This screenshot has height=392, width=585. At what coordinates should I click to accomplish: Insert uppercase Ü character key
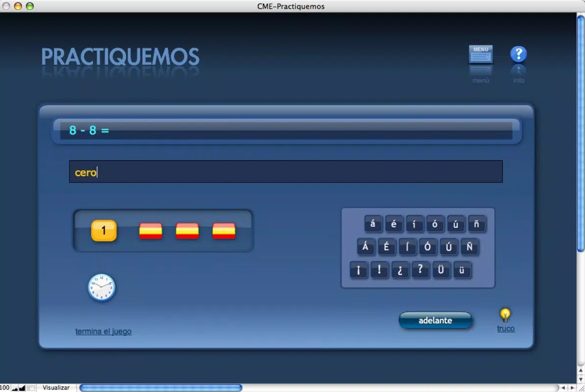pyautogui.click(x=441, y=269)
